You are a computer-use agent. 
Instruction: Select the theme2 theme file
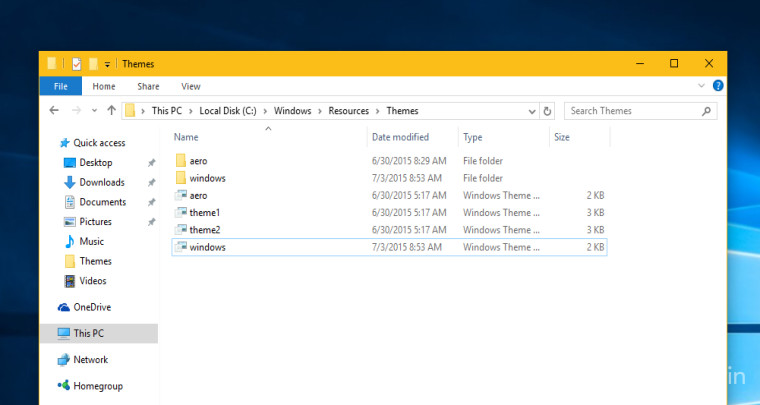pyautogui.click(x=389, y=230)
